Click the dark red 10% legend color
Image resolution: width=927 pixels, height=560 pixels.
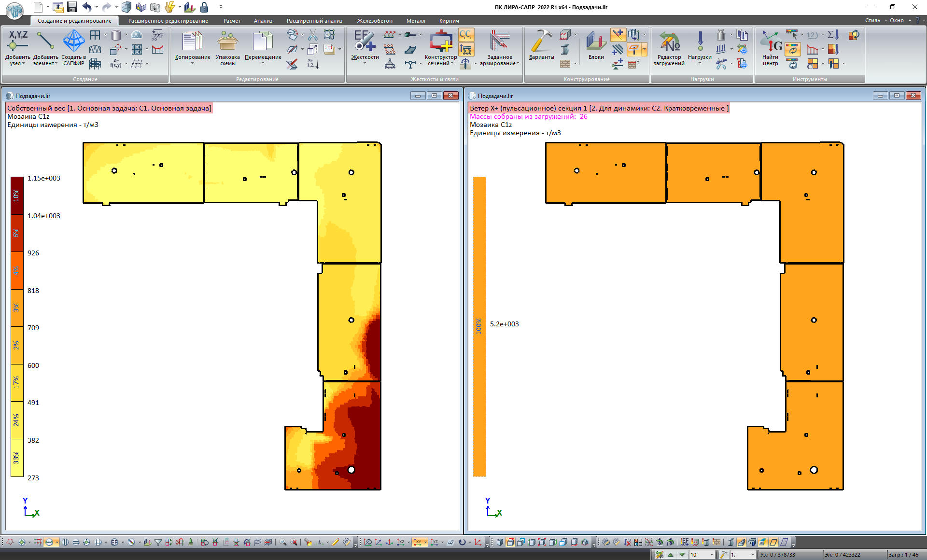pyautogui.click(x=17, y=196)
